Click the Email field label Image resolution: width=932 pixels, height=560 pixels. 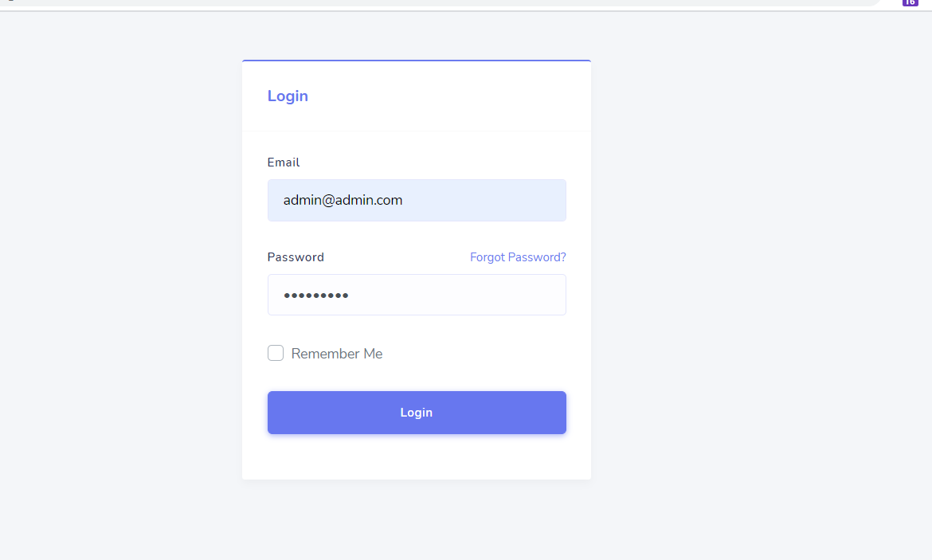pyautogui.click(x=284, y=163)
